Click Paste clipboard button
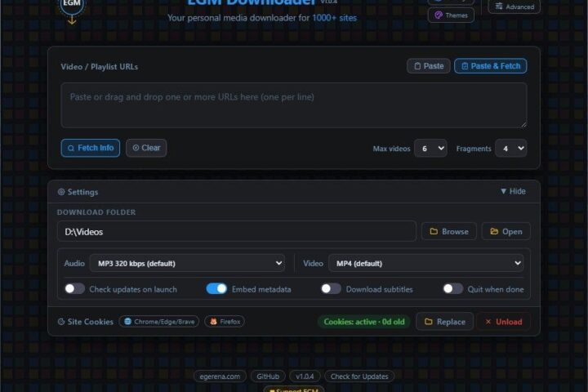This screenshot has height=392, width=588. [x=428, y=66]
